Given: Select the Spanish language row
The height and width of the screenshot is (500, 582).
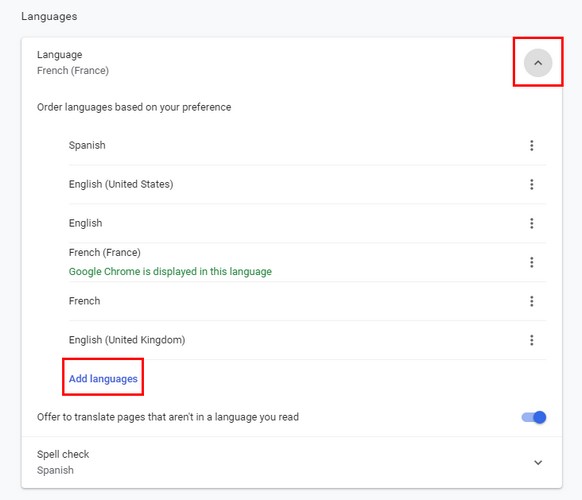Looking at the screenshot, I should point(307,146).
